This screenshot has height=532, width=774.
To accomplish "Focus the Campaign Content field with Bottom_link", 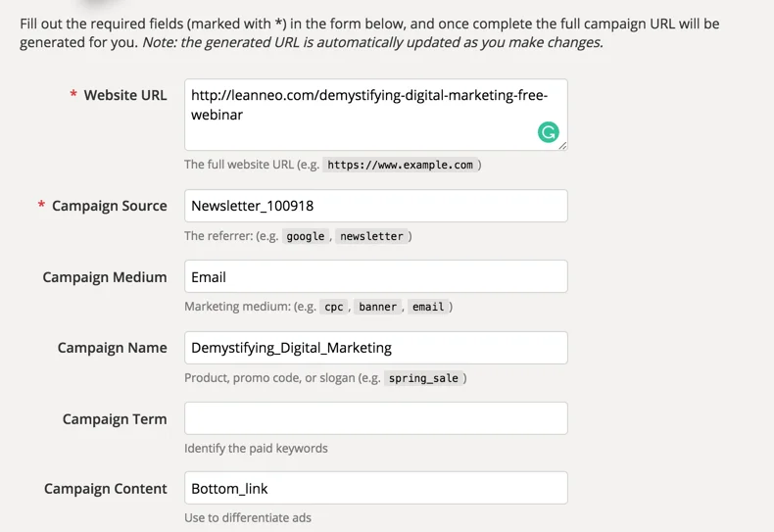I will 375,488.
